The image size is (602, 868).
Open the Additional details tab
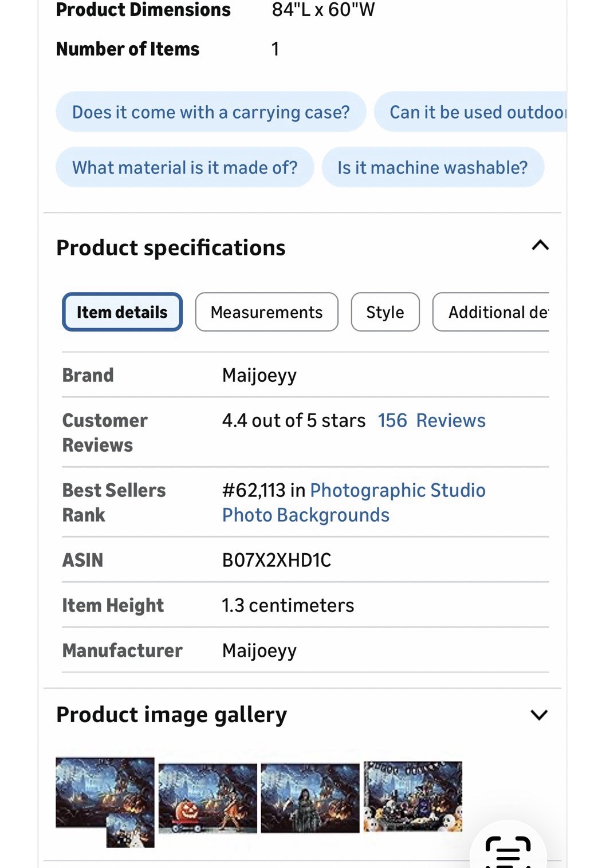tap(491, 312)
